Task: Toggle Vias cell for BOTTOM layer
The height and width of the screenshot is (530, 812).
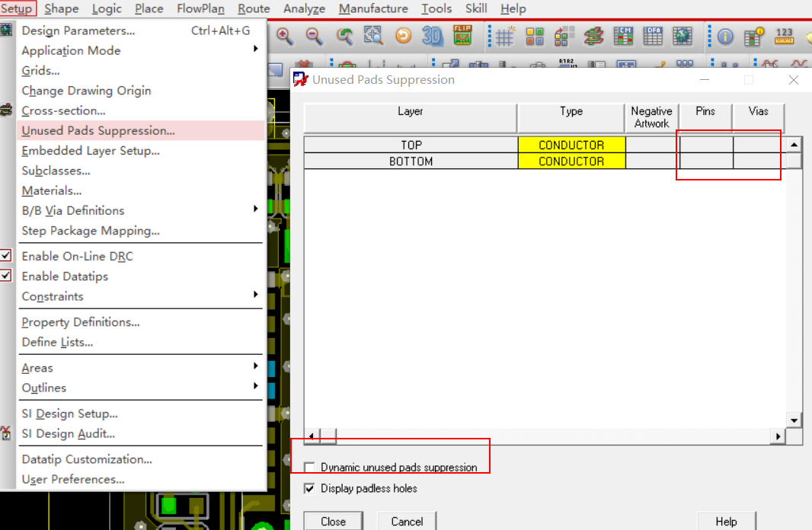Action: pyautogui.click(x=759, y=161)
